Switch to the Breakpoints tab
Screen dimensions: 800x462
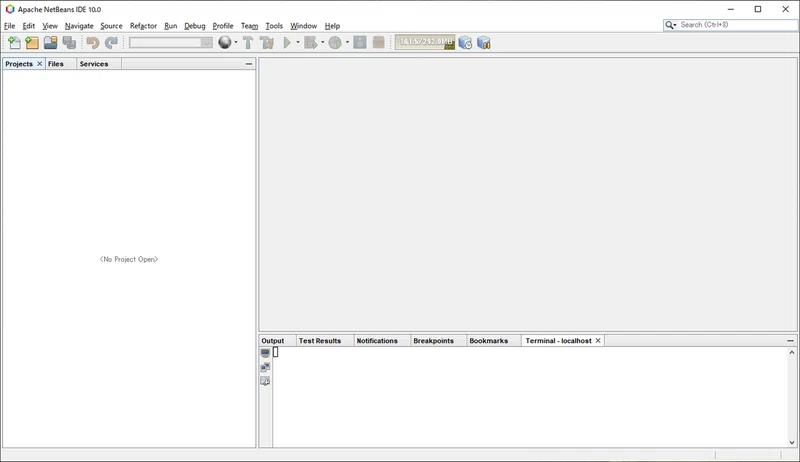[x=433, y=341]
